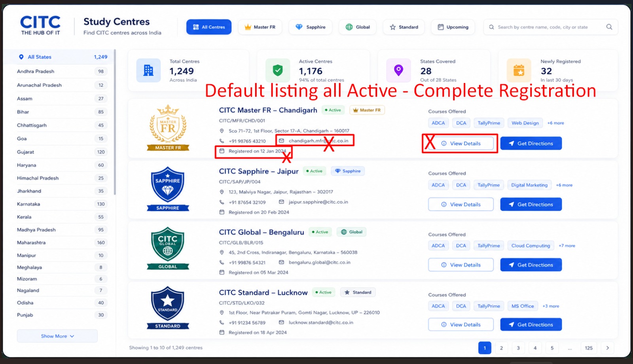Click the Active Centres green shield icon

coord(278,70)
